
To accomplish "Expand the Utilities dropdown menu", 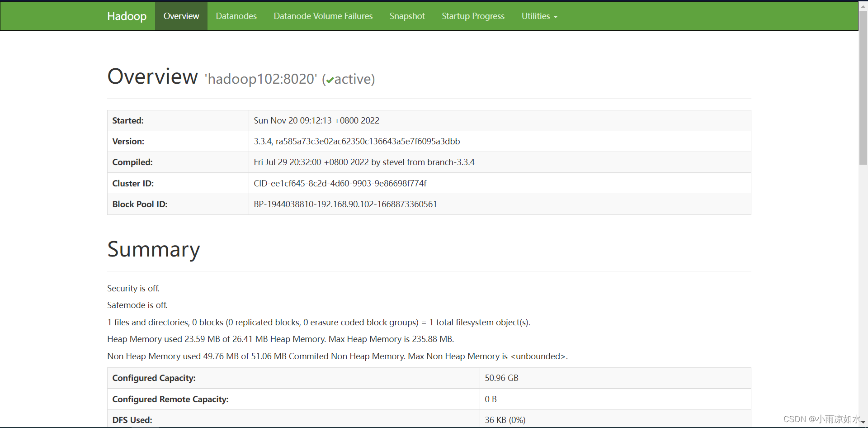I will click(x=539, y=16).
